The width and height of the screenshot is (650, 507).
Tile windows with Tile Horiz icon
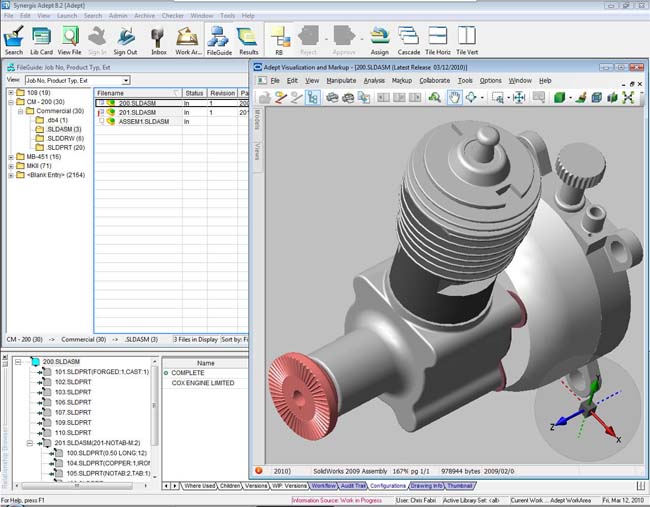(438, 40)
